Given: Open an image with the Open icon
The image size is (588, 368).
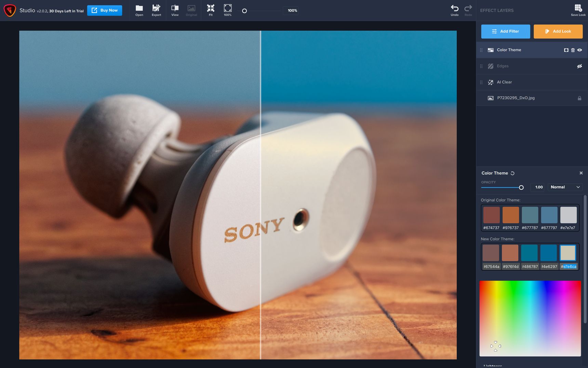Looking at the screenshot, I should (x=139, y=10).
